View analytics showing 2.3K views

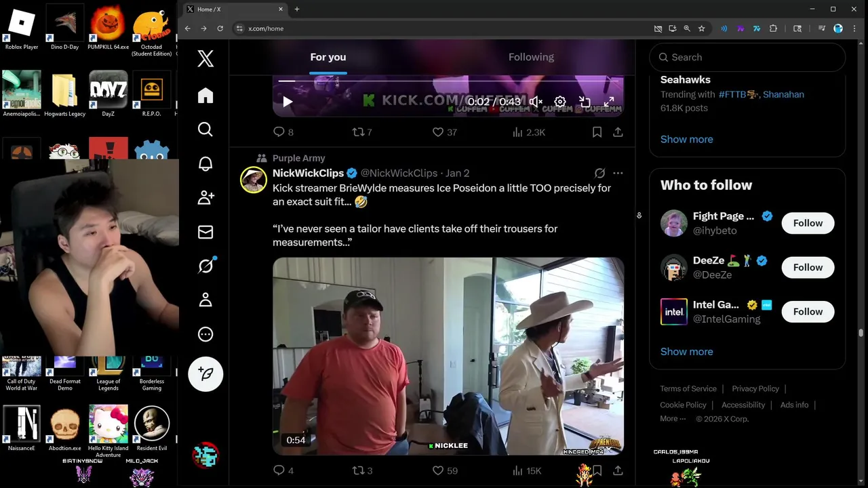tap(528, 132)
